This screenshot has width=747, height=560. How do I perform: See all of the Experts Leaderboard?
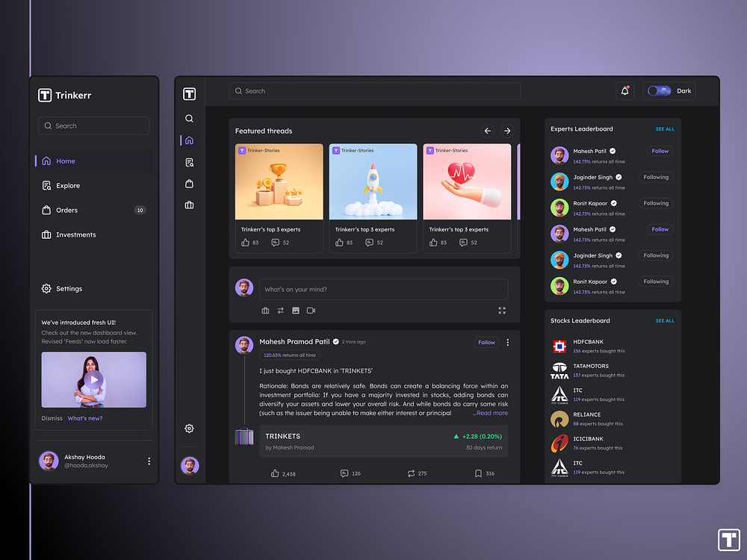[x=665, y=129]
